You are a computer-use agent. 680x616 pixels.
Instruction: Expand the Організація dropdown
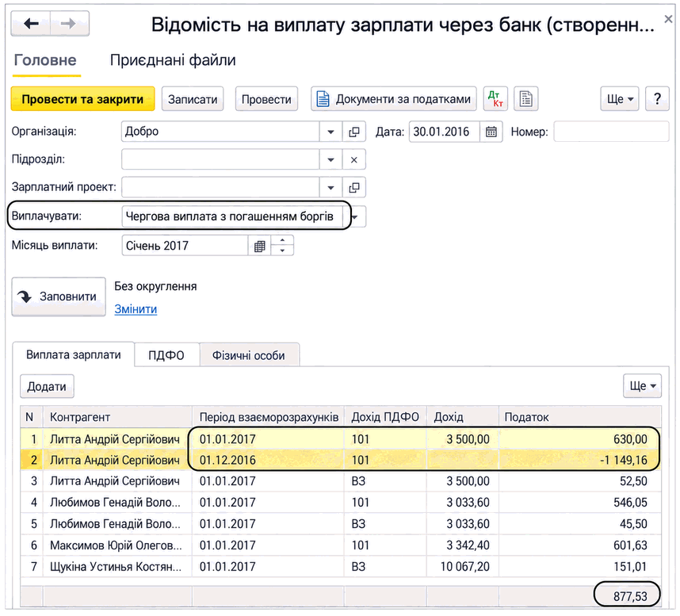point(330,132)
